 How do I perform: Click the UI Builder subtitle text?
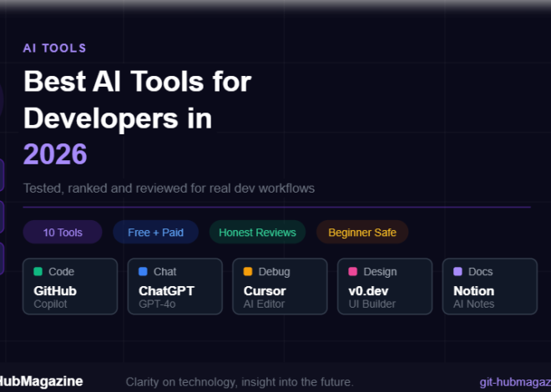click(372, 304)
